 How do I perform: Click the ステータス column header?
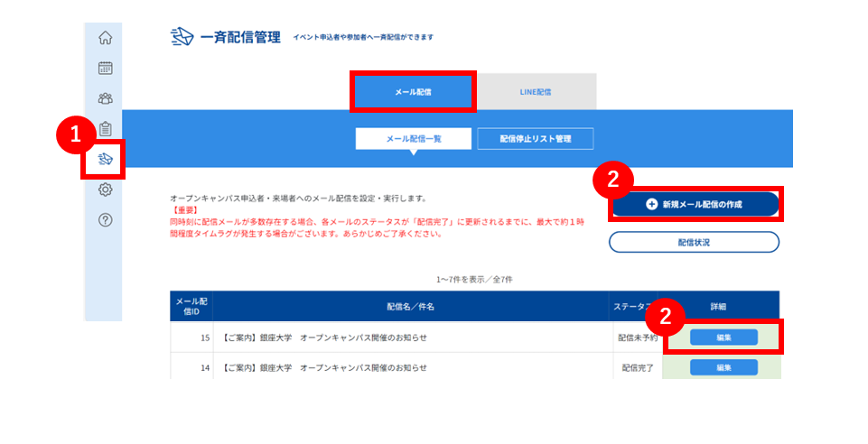(633, 306)
